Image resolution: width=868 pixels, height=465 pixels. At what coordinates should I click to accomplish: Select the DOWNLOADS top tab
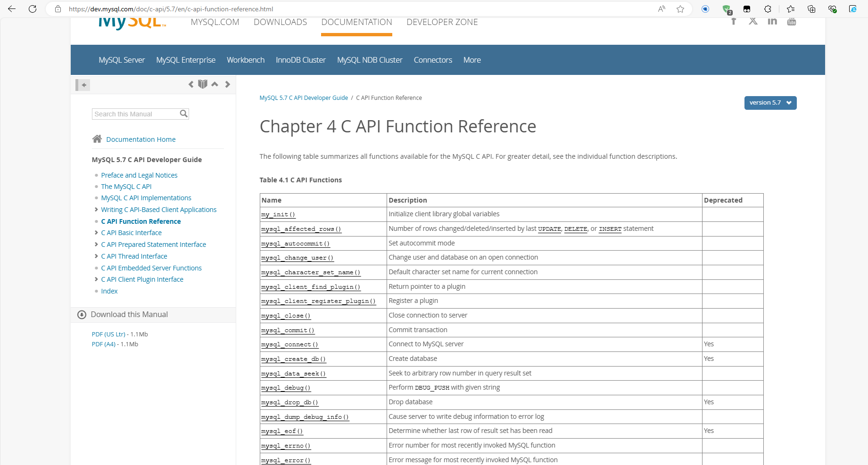coord(280,22)
